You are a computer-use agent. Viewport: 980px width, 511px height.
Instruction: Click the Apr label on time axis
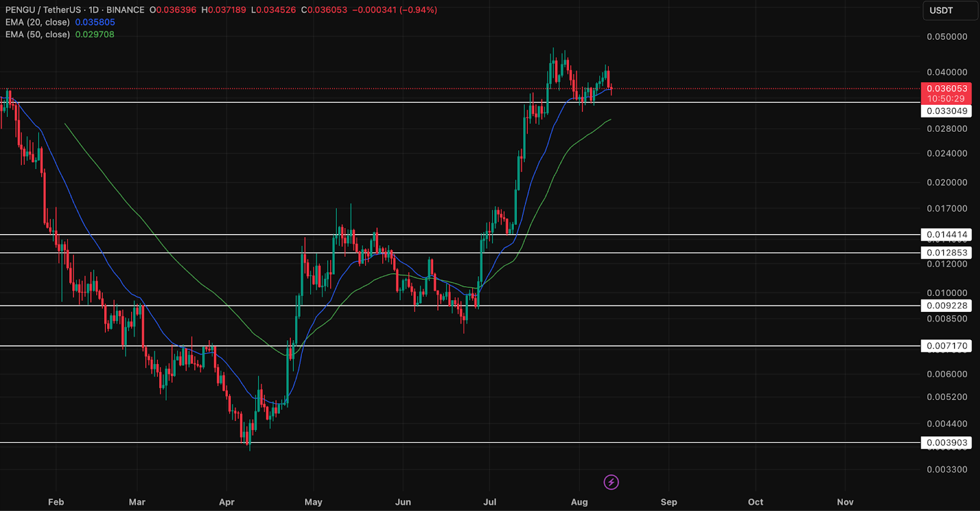pos(227,502)
